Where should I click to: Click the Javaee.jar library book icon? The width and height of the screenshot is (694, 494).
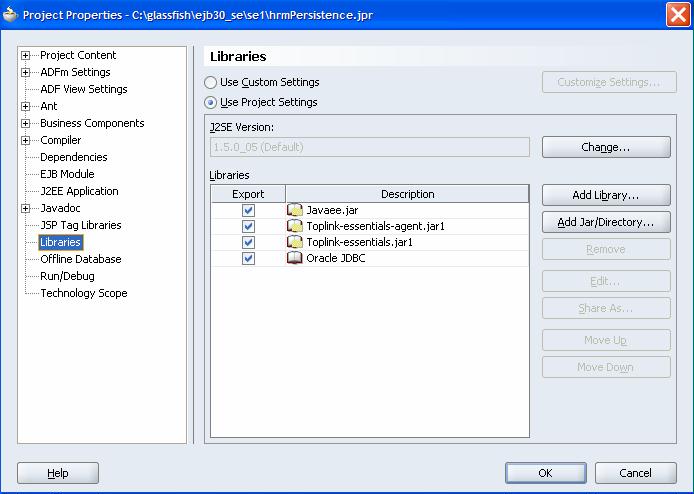click(295, 210)
